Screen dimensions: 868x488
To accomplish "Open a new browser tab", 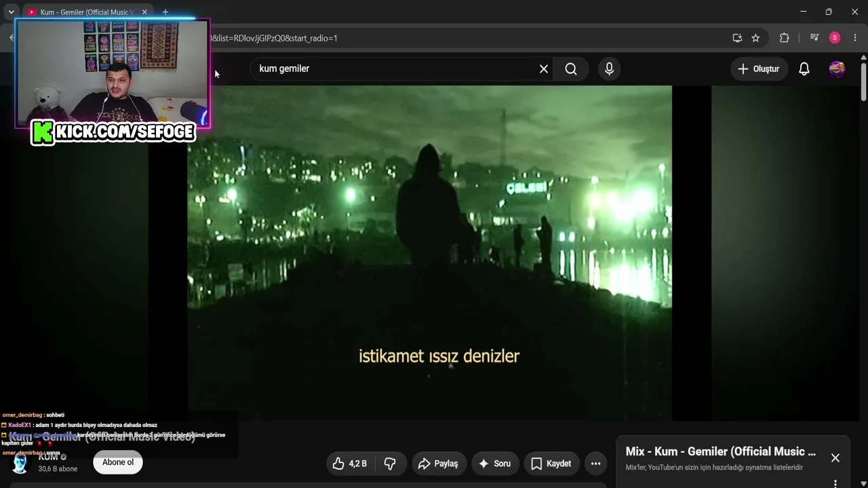I will 165,12.
